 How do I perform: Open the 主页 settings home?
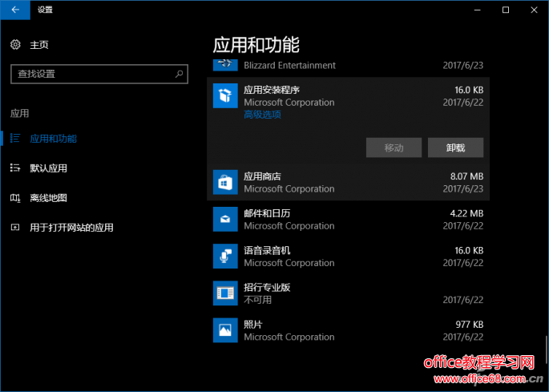point(39,45)
